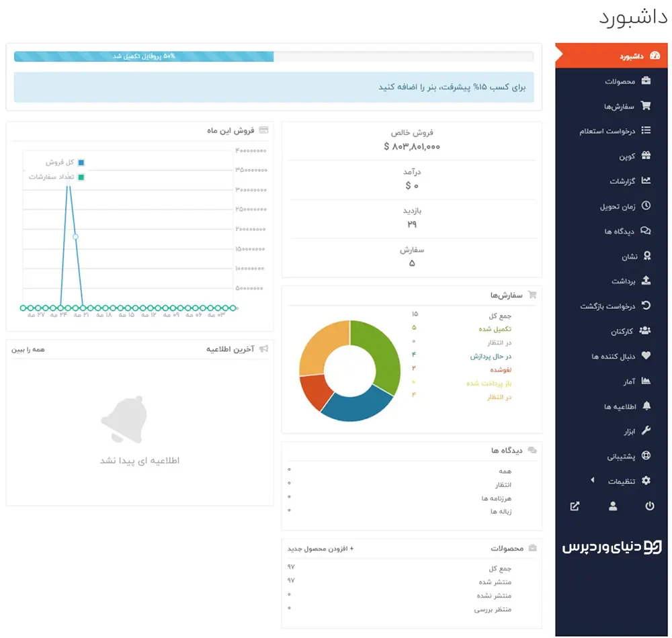The width and height of the screenshot is (672, 638).
Task: Click the chat bubbles icon beside دیدگاه ها in the sidebar
Action: pyautogui.click(x=645, y=231)
